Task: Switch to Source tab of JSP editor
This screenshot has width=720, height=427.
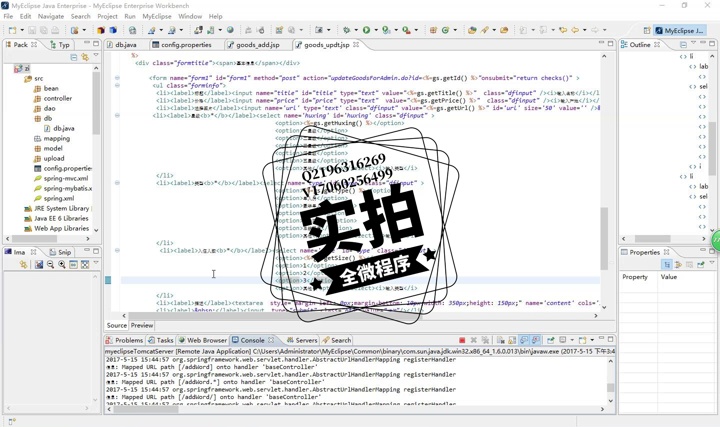Action: point(117,326)
